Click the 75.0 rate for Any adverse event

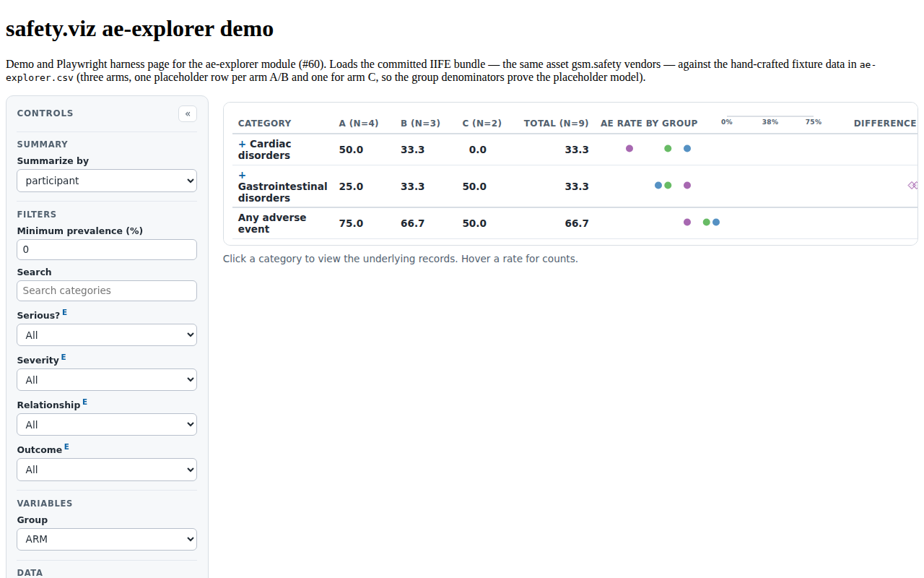tap(352, 223)
